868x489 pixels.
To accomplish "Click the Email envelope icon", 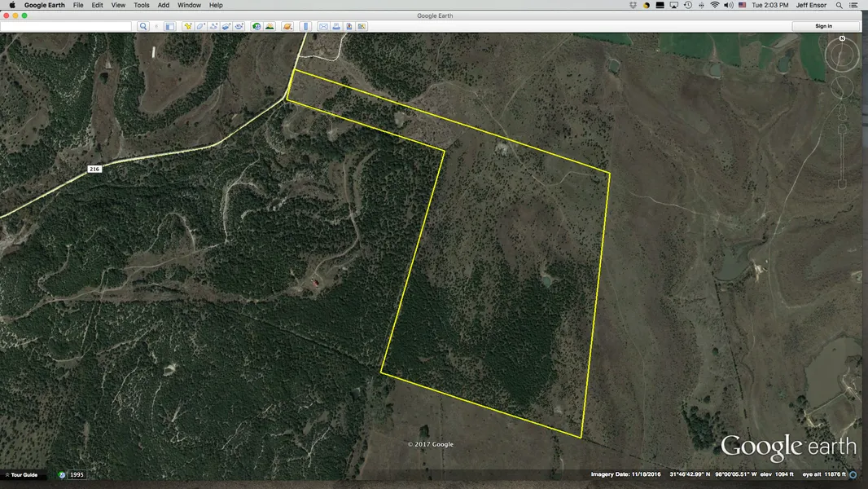I will tap(323, 26).
